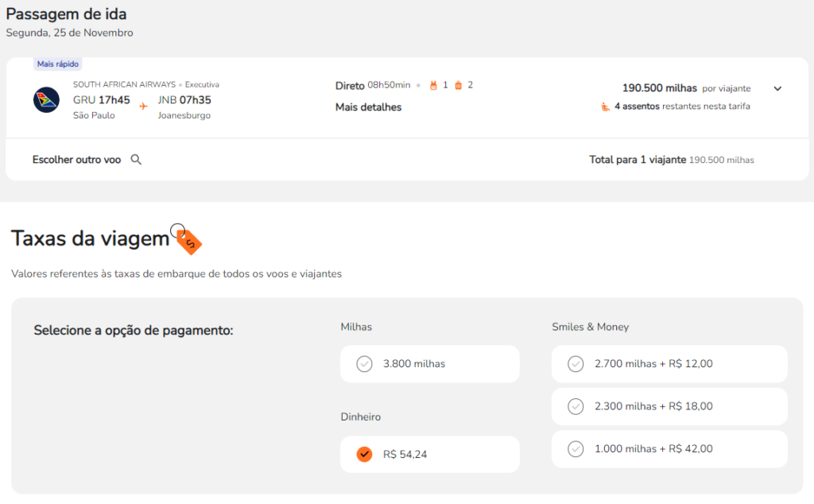Click the "Mais rápido" badge
This screenshot has height=504, width=814.
tap(58, 64)
